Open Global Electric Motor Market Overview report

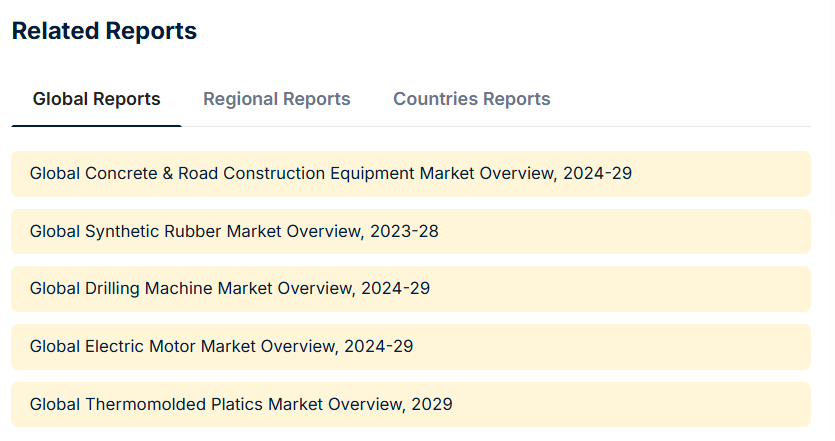click(x=221, y=346)
